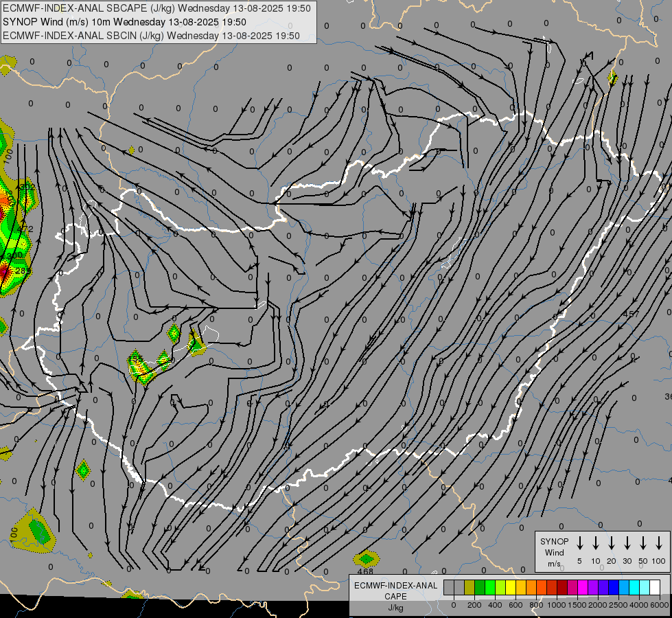Screen dimensions: 672x618
Task: Click the 800 tick label on the CAPE scale
Action: pos(536,605)
